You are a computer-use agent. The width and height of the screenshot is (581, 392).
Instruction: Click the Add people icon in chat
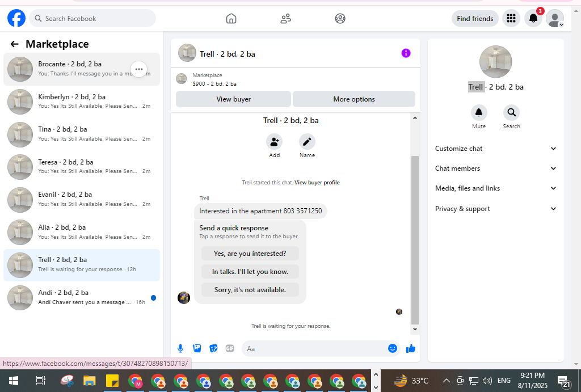[x=275, y=141]
